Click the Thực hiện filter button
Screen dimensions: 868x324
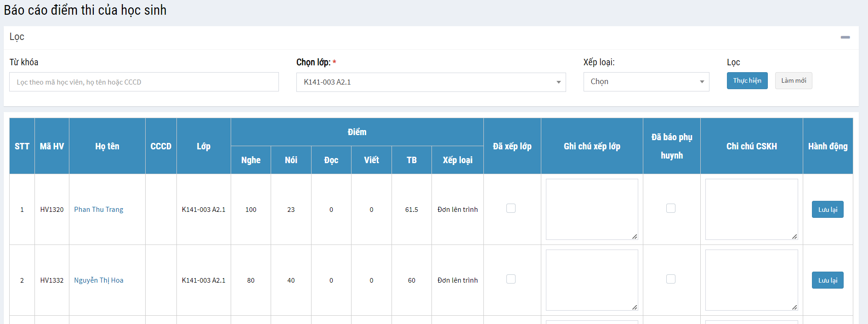click(747, 81)
